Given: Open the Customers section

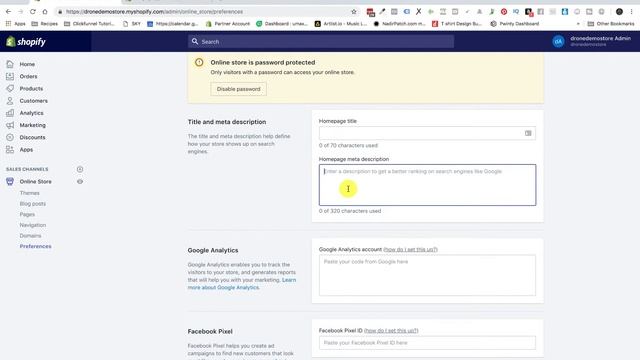Looking at the screenshot, I should 33,101.
